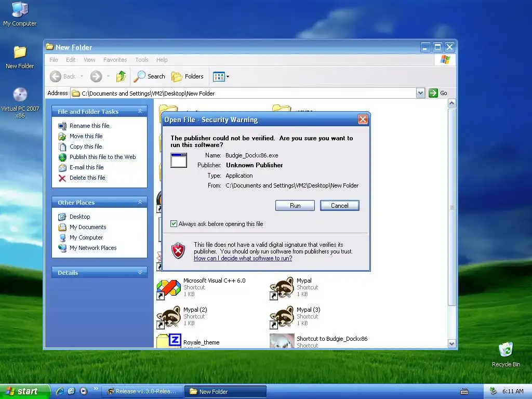
Task: Open How can I decide what software link
Action: [x=243, y=258]
